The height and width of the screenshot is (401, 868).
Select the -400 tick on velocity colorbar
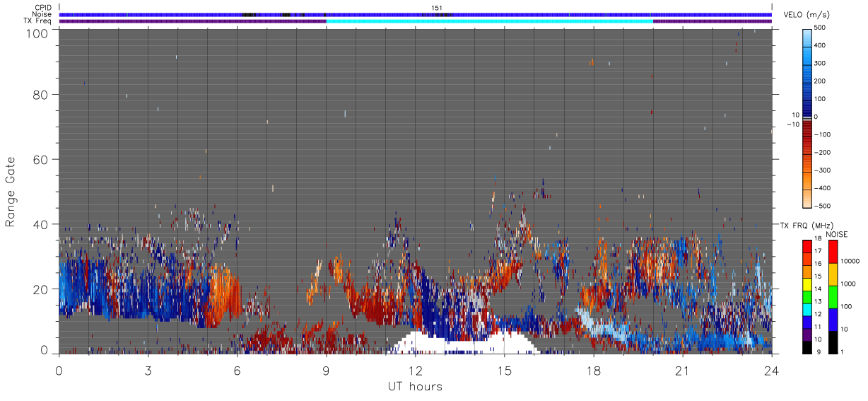(822, 188)
